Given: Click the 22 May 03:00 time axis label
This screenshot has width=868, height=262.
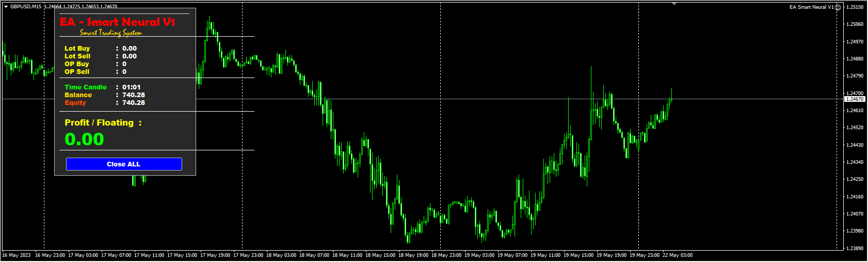Looking at the screenshot, I should 678,255.
